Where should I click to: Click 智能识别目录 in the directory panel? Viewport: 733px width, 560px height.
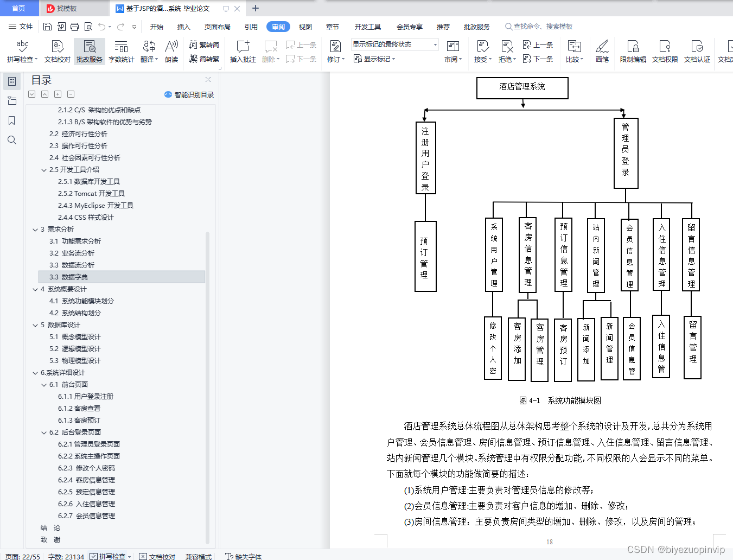click(x=189, y=94)
